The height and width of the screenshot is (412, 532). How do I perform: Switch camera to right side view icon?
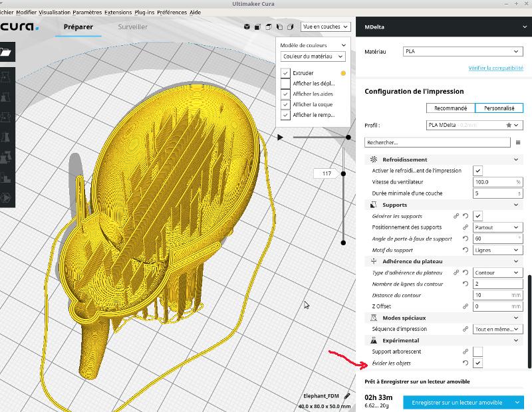291,27
